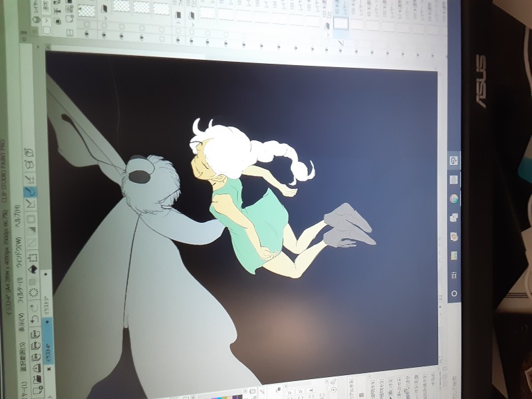Click the grey CLIP STUDIO launcher taskbar icon
Image resolution: width=532 pixels, height=399 pixels.
(x=454, y=179)
